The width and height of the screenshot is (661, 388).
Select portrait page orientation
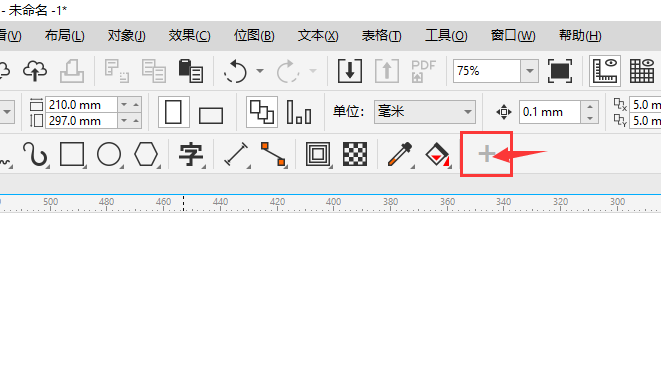point(173,112)
